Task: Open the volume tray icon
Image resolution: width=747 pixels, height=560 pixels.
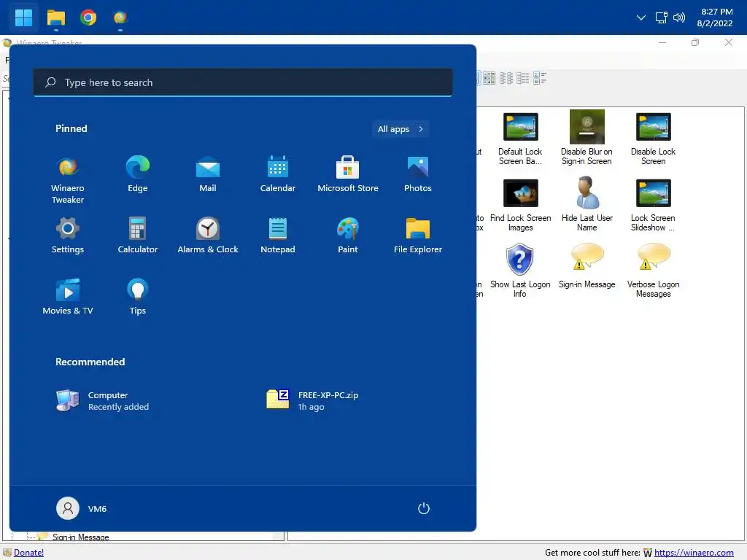Action: click(x=679, y=17)
